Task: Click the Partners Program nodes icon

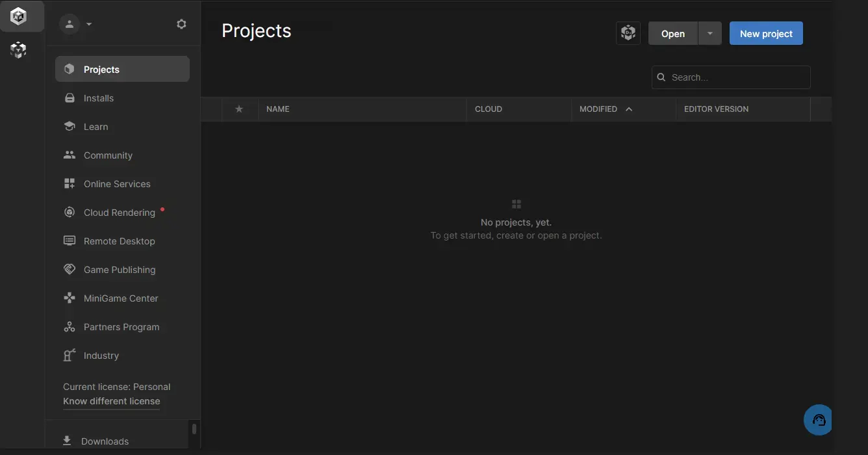Action: 70,326
